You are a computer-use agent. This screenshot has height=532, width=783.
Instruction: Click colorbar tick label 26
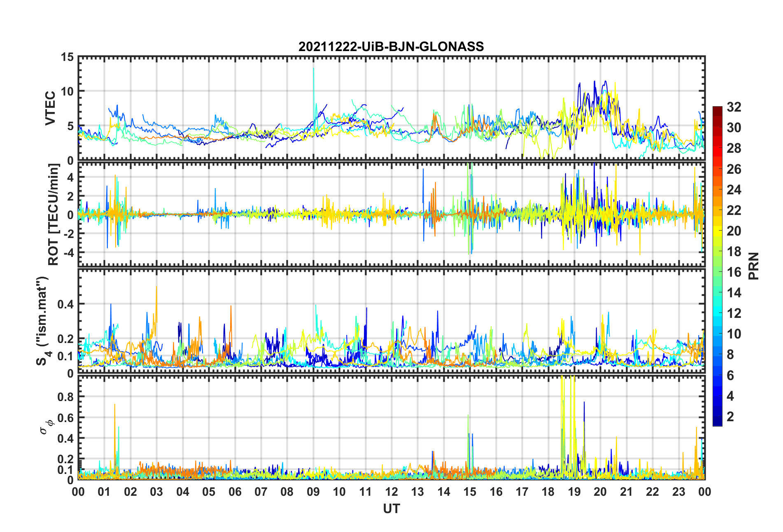click(x=734, y=169)
